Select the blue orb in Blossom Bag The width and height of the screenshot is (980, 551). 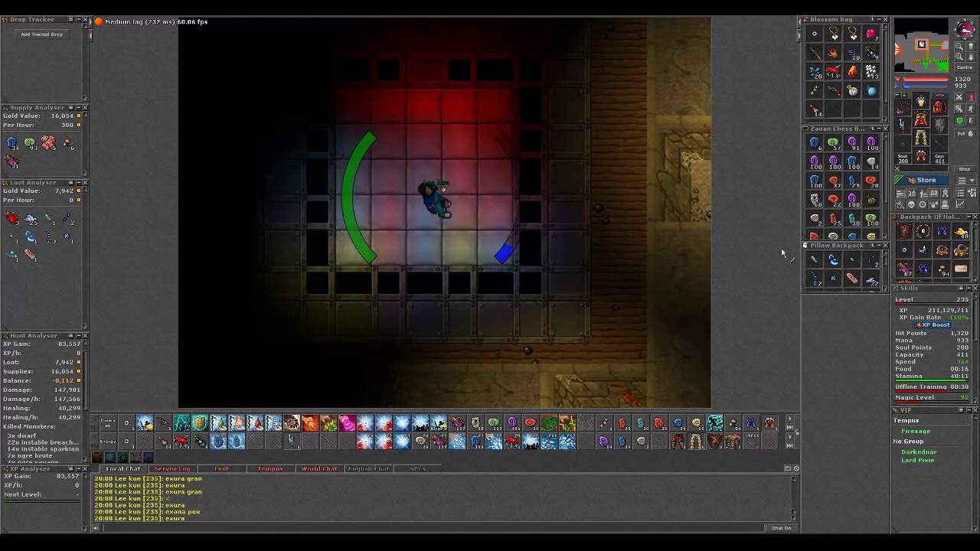(871, 91)
